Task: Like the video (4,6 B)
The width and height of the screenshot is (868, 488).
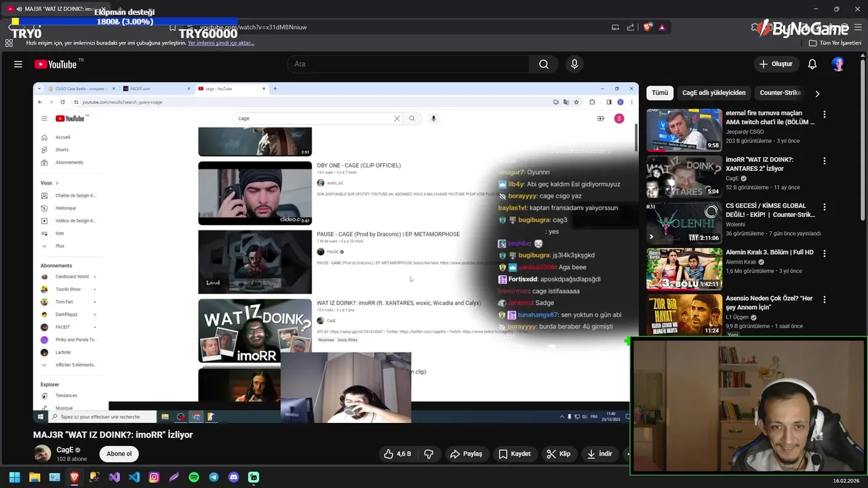Action: [x=397, y=454]
